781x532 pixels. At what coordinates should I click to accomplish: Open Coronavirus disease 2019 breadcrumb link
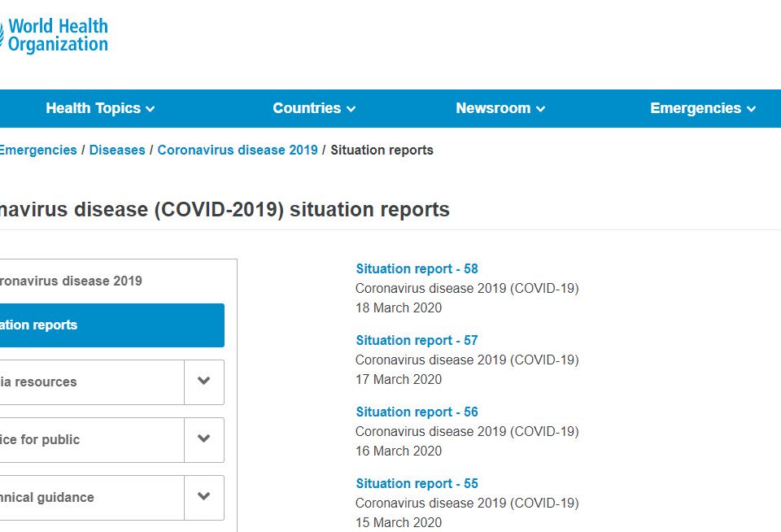[x=238, y=150]
